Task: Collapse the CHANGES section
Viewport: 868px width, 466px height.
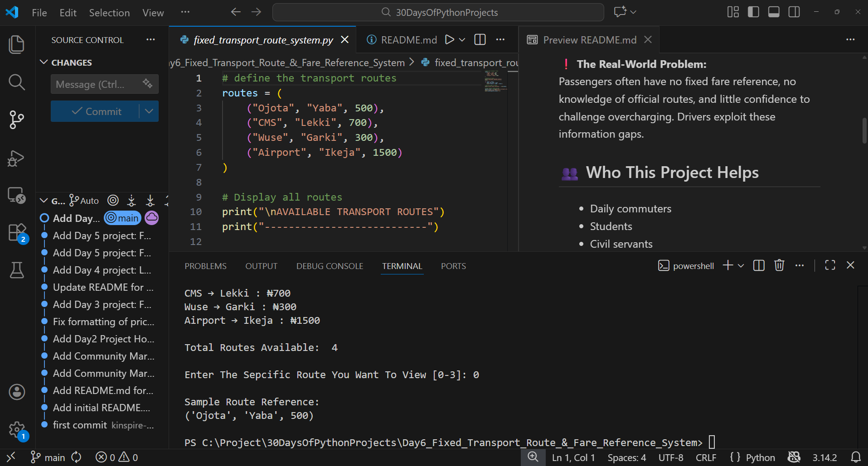Action: [44, 62]
